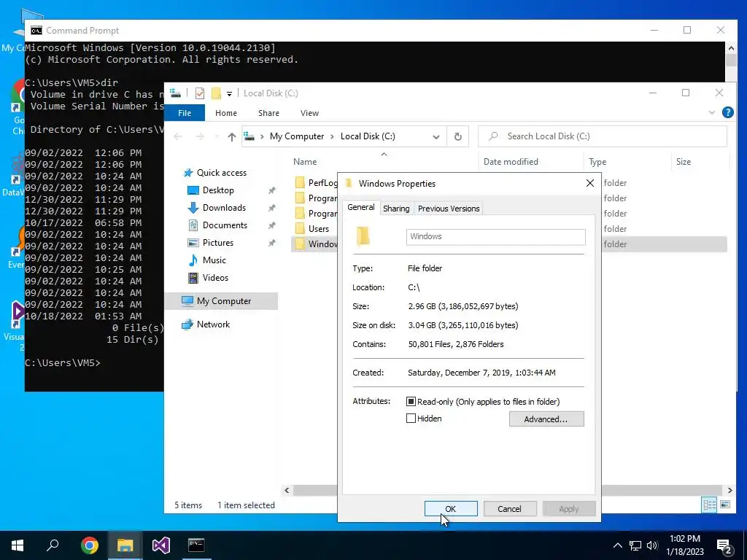This screenshot has height=560, width=747.
Task: Go up one folder level
Action: pos(231,136)
